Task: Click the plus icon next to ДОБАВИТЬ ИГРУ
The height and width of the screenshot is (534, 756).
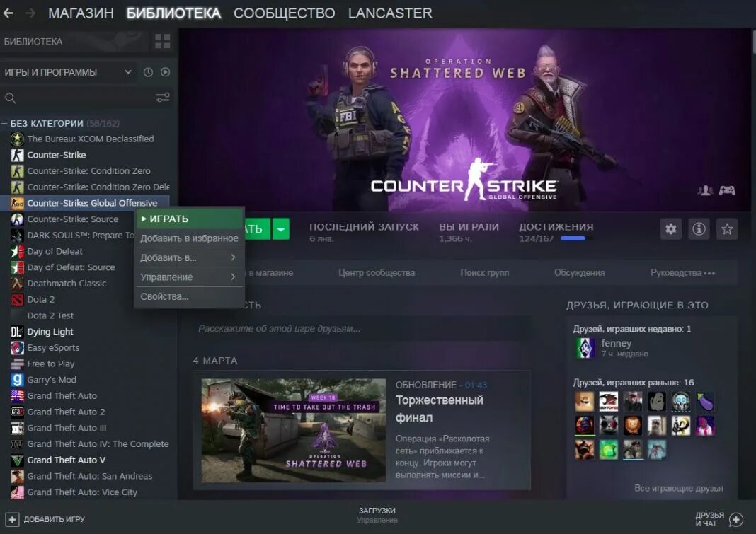Action: pos(12,519)
